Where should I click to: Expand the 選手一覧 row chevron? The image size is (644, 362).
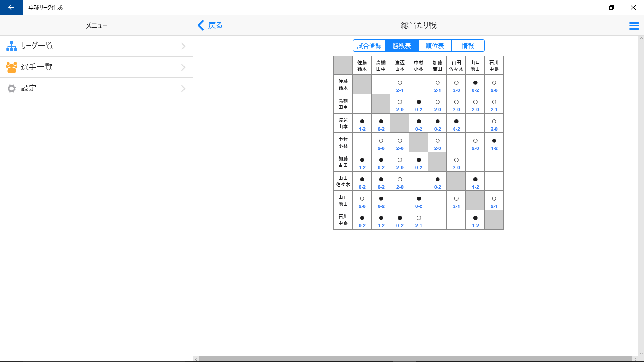click(183, 67)
